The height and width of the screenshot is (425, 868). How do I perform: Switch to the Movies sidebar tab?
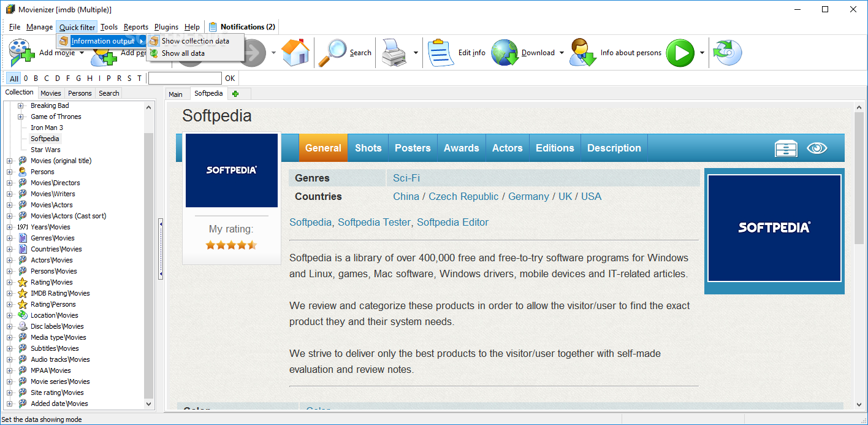coord(51,93)
